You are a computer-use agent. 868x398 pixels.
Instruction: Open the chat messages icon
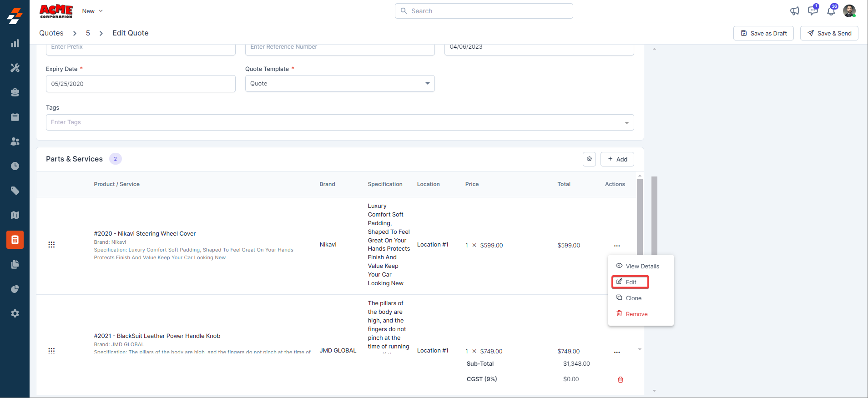812,11
